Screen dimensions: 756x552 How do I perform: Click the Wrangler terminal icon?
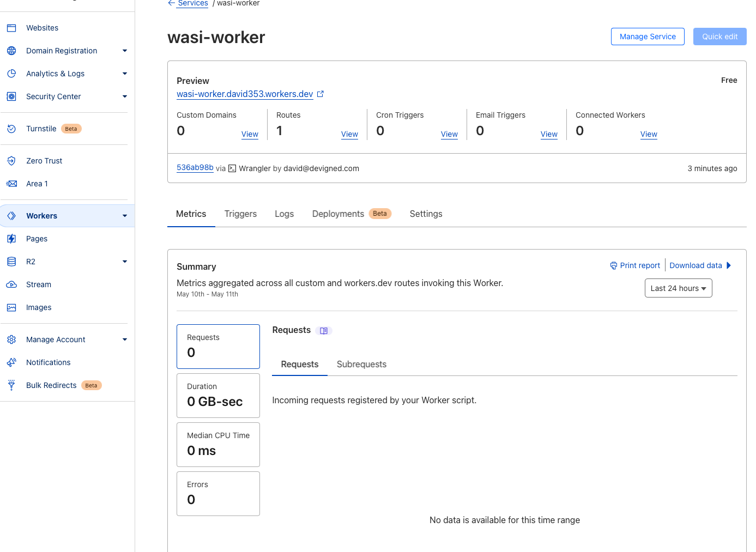coord(232,168)
